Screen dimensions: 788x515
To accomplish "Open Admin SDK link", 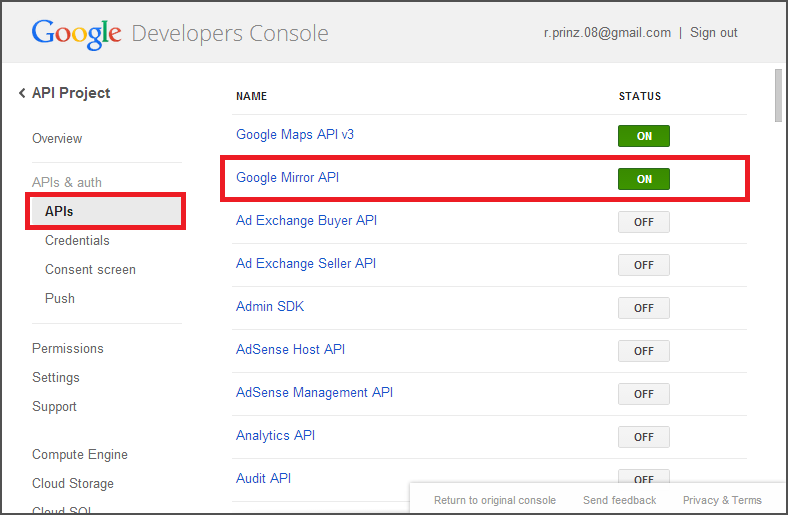I will click(x=270, y=306).
